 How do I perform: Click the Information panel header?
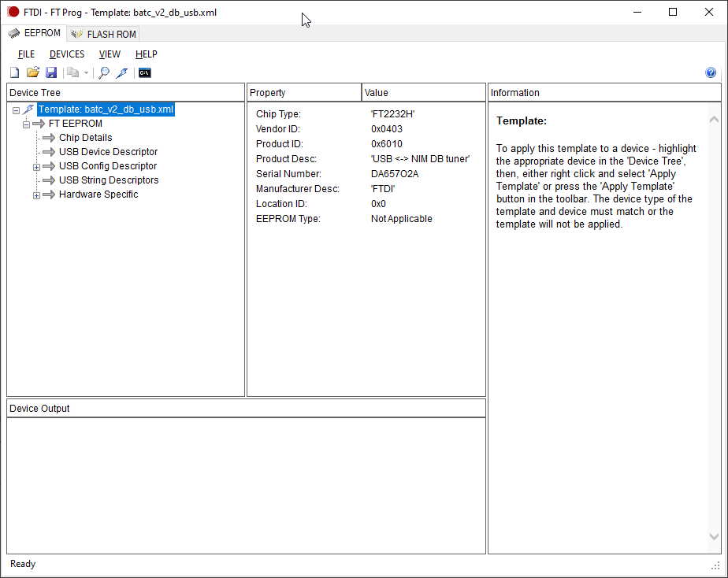coord(604,92)
